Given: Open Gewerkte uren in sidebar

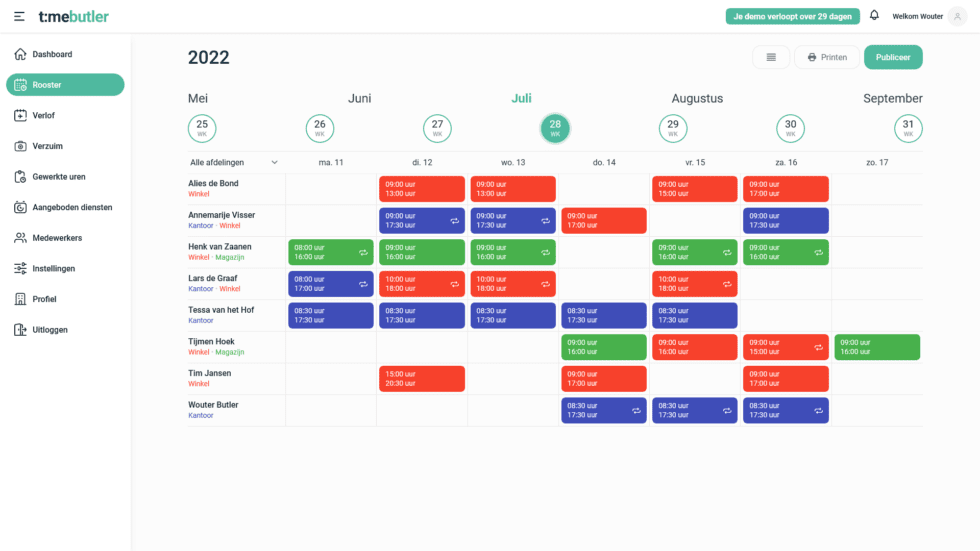Looking at the screenshot, I should [x=58, y=177].
